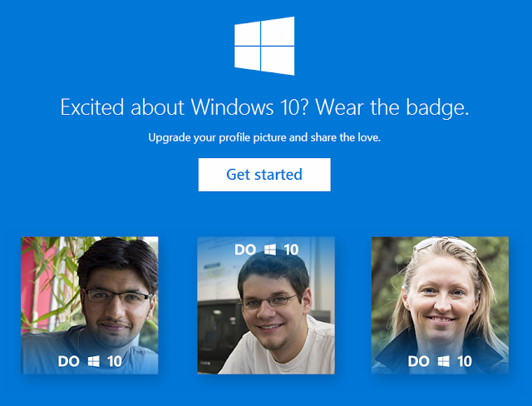Click the large Windows logo at top

[264, 46]
